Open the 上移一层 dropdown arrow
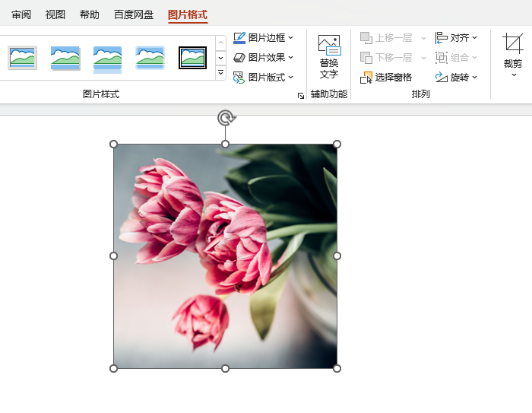532x413 pixels. click(x=423, y=38)
